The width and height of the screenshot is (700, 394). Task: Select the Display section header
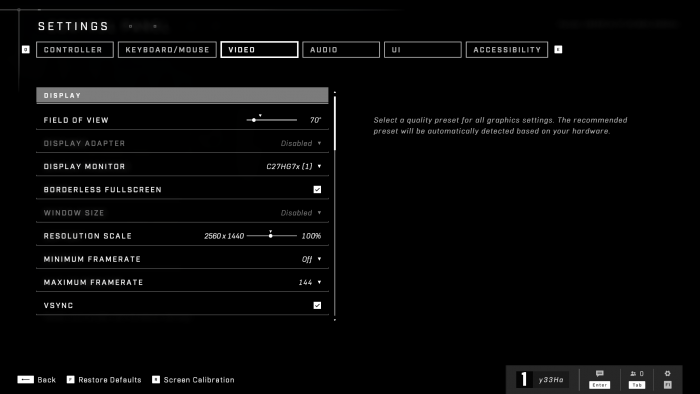point(182,95)
